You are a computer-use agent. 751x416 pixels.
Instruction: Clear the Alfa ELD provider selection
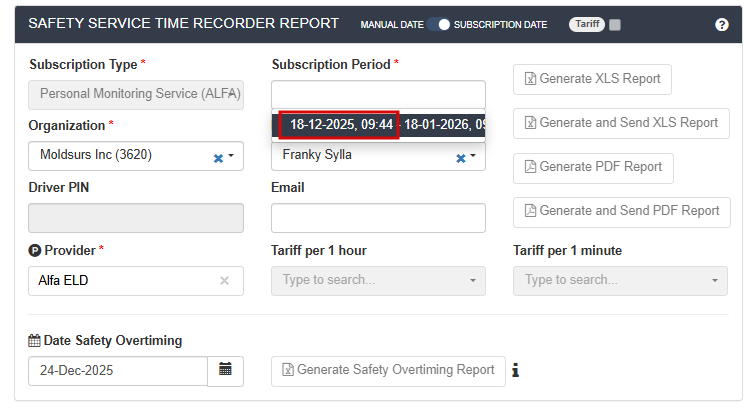(x=225, y=281)
